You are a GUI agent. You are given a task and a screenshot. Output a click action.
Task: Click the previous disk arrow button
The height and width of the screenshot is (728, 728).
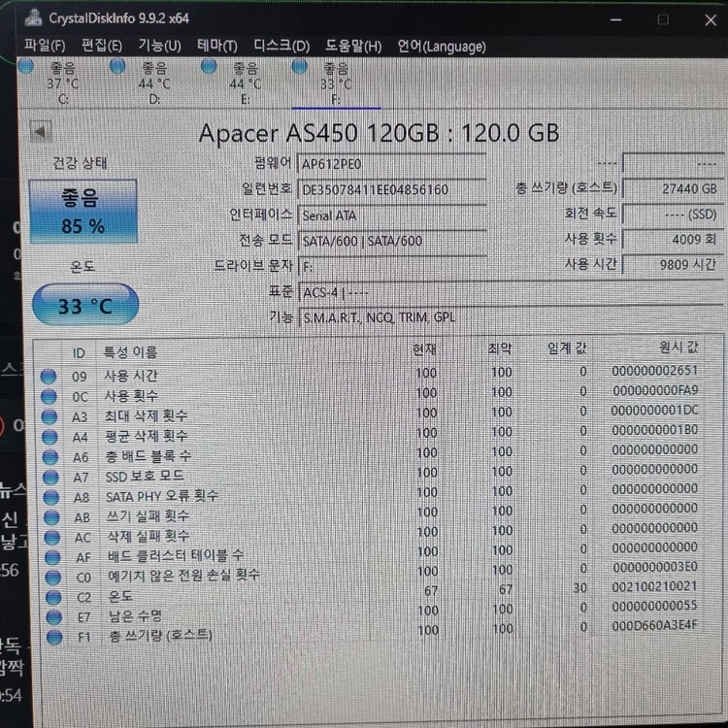pos(41,132)
